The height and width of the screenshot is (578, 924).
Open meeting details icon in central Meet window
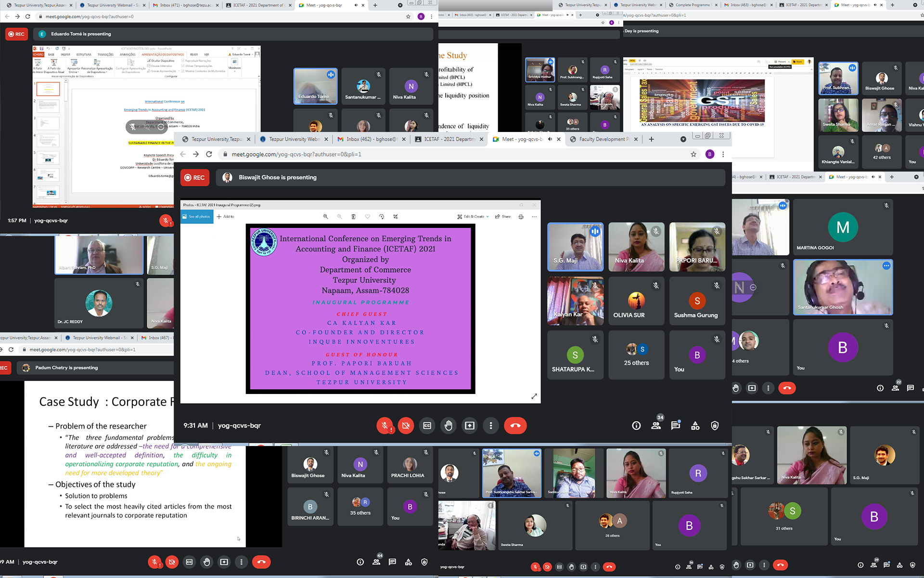[x=636, y=426]
